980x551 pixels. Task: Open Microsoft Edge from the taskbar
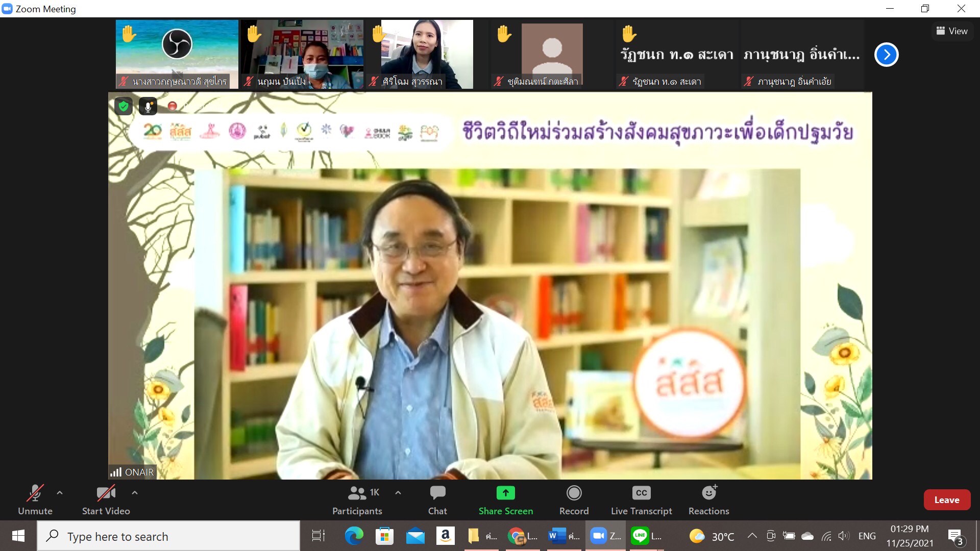point(354,536)
